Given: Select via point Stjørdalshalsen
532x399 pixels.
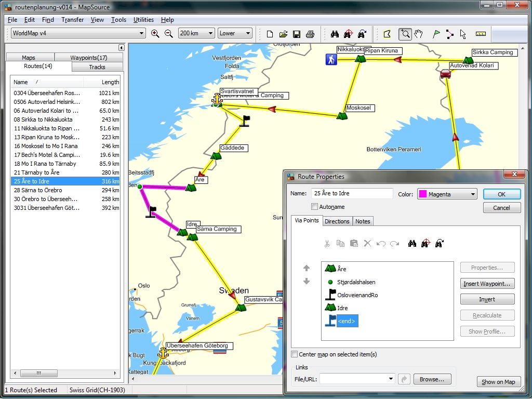Looking at the screenshot, I should [x=356, y=282].
